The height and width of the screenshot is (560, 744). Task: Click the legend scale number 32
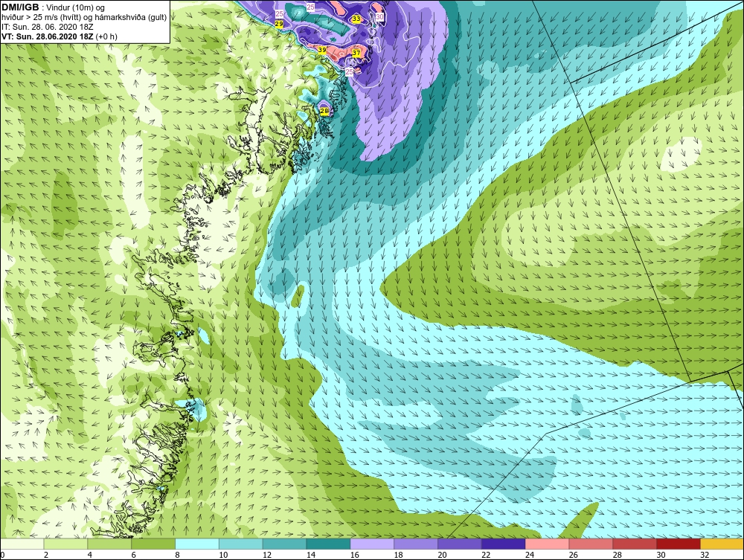[705, 555]
